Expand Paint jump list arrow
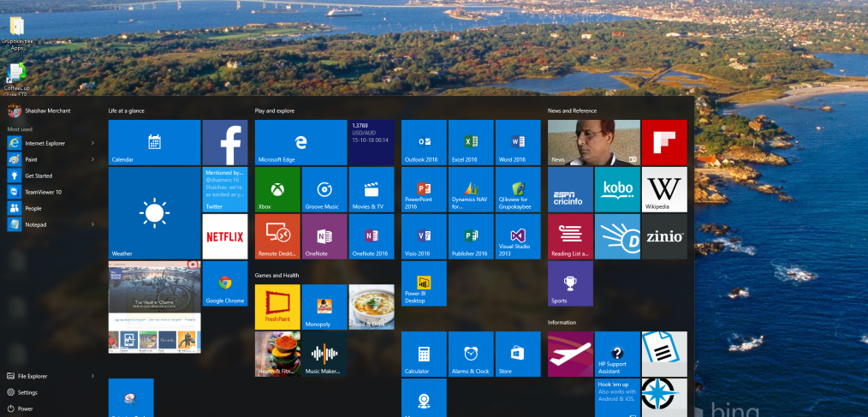Viewport: 868px width, 417px height. point(92,159)
